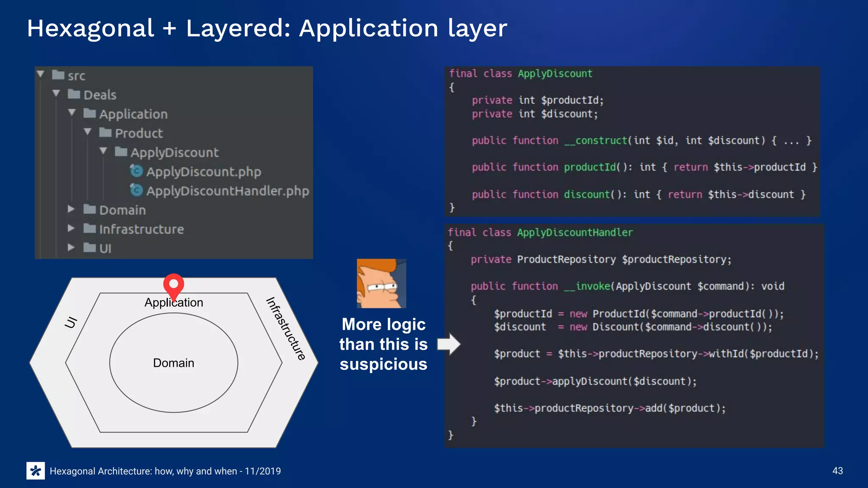This screenshot has height=488, width=868.
Task: Click the Fry meme image
Action: coord(381,283)
